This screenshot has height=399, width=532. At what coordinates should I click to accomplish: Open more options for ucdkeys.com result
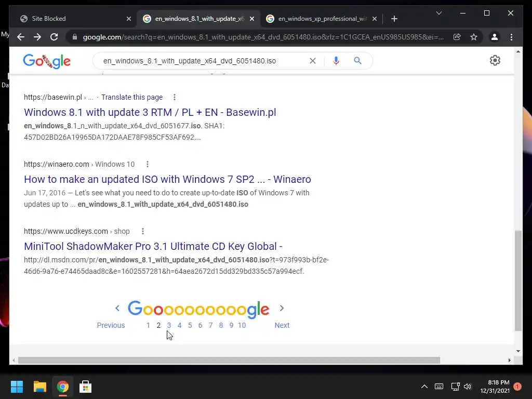[x=143, y=231]
